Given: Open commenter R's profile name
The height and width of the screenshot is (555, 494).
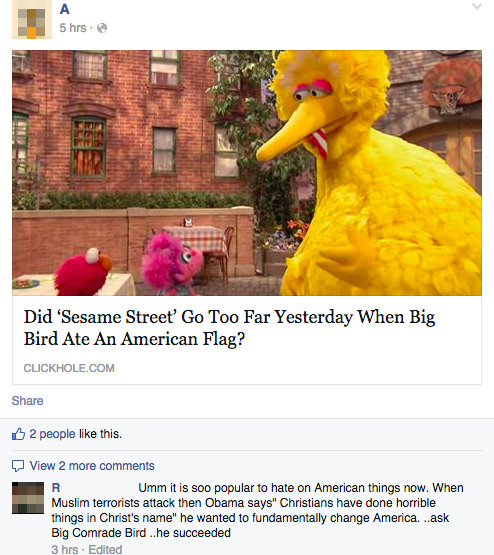Looking at the screenshot, I should click(56, 488).
